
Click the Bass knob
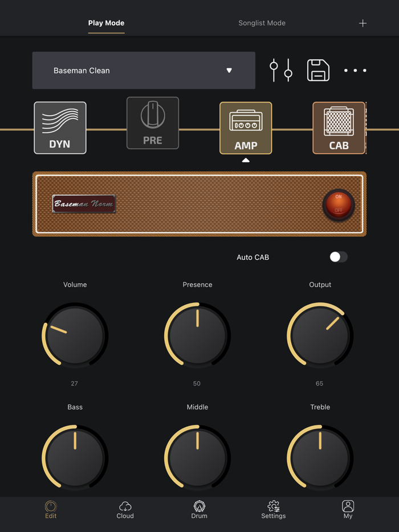click(x=75, y=458)
